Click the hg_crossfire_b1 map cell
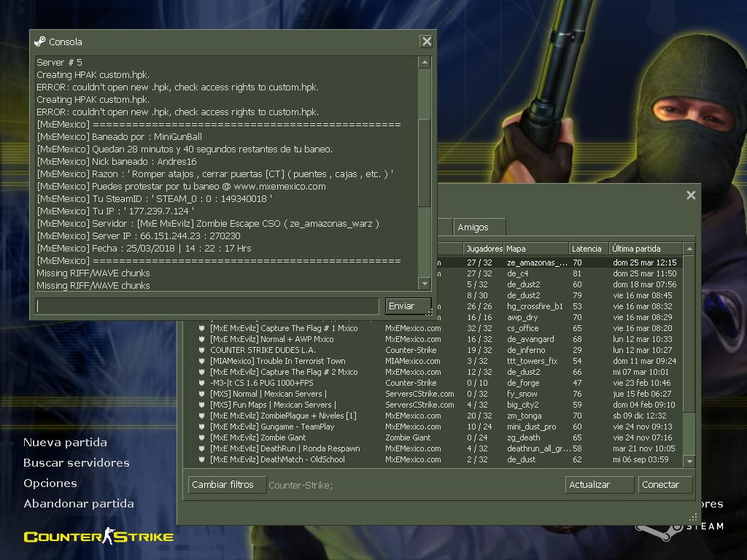The height and width of the screenshot is (560, 747). (x=535, y=306)
